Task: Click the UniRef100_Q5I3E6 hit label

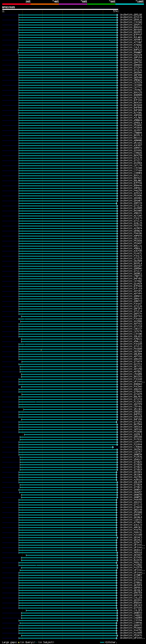Action: pyautogui.click(x=131, y=409)
